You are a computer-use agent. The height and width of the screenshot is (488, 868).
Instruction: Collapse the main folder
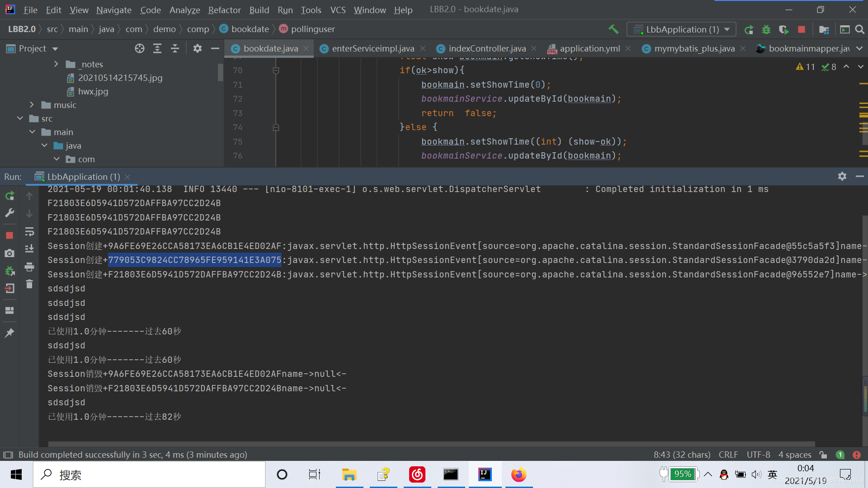(x=32, y=132)
